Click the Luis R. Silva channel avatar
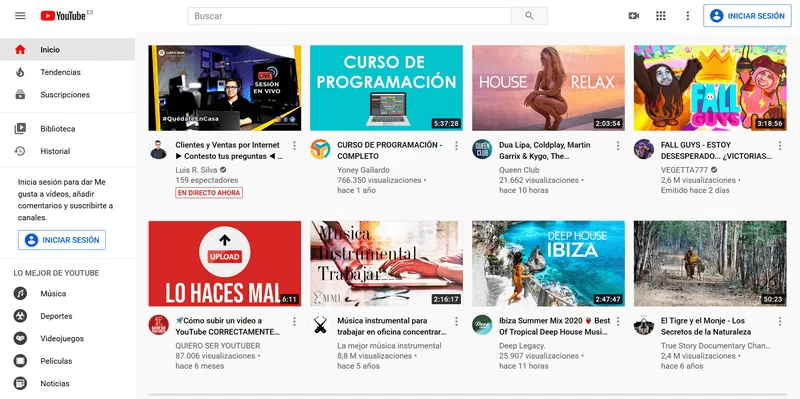This screenshot has width=800, height=399. coord(158,149)
